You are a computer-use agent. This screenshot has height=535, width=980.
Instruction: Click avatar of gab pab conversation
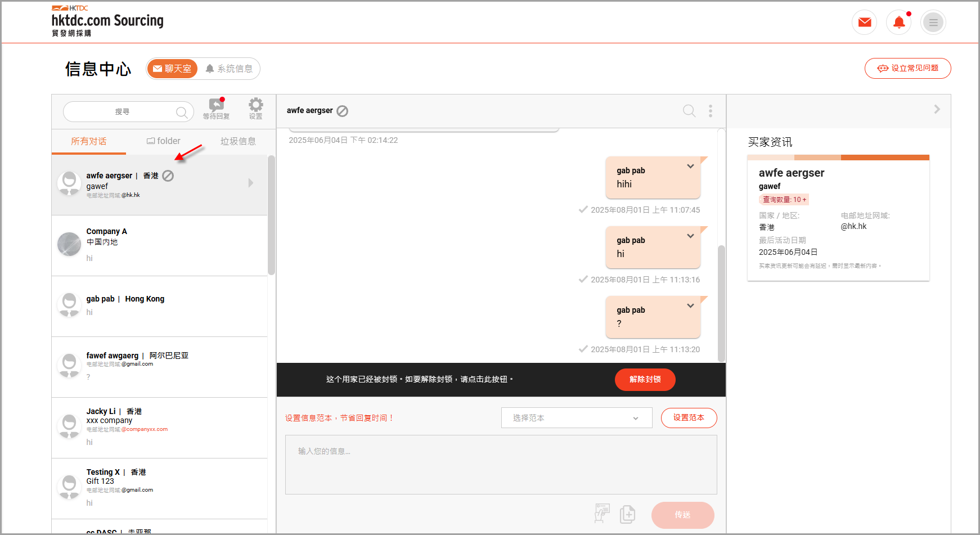(x=69, y=305)
